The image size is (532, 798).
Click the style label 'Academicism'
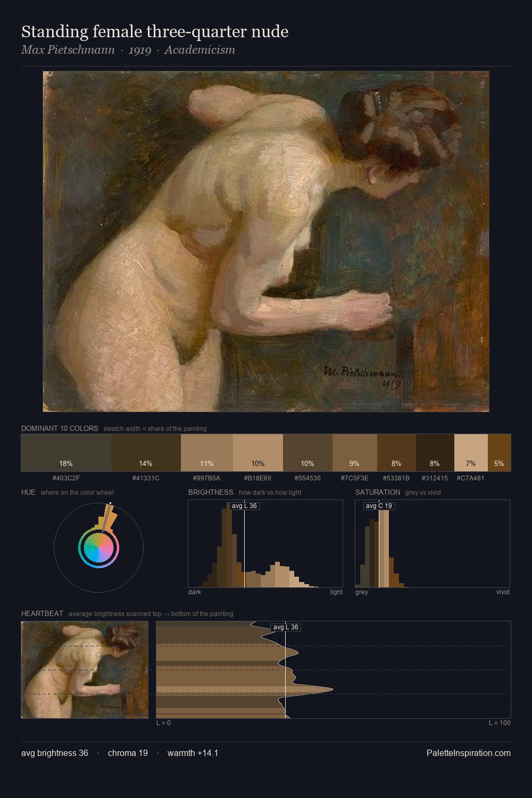(199, 50)
